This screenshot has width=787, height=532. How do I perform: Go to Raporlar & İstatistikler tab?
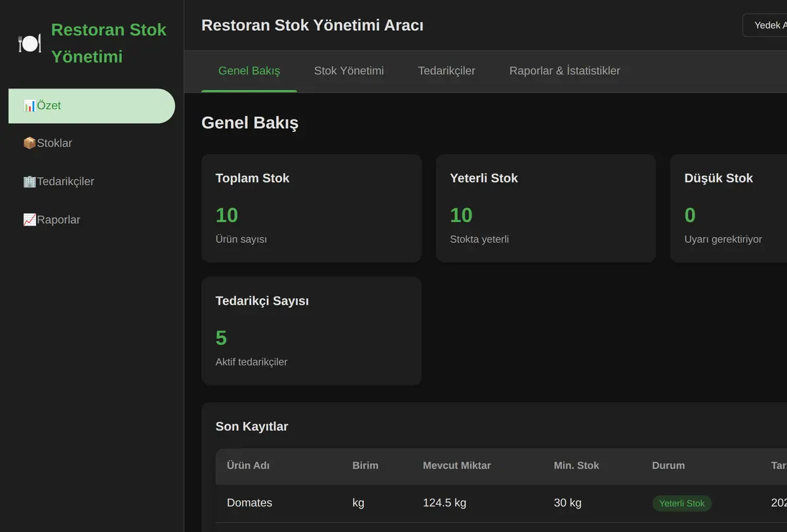(565, 71)
